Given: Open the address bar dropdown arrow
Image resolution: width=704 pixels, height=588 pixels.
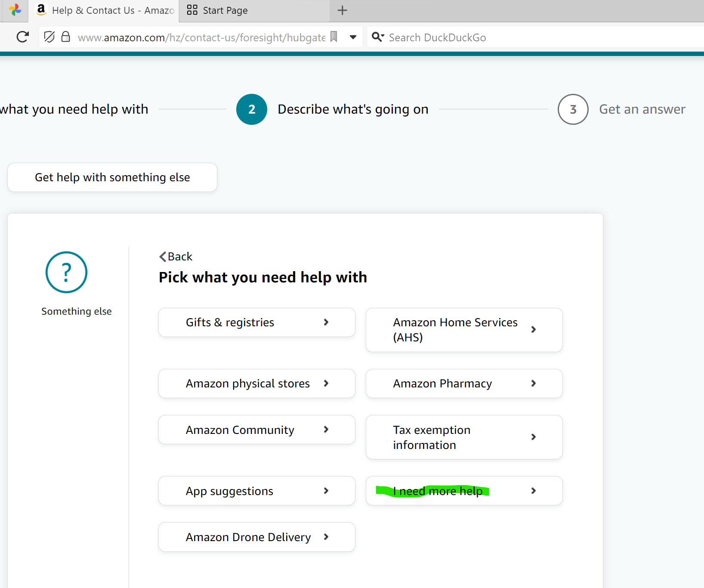Looking at the screenshot, I should [353, 37].
